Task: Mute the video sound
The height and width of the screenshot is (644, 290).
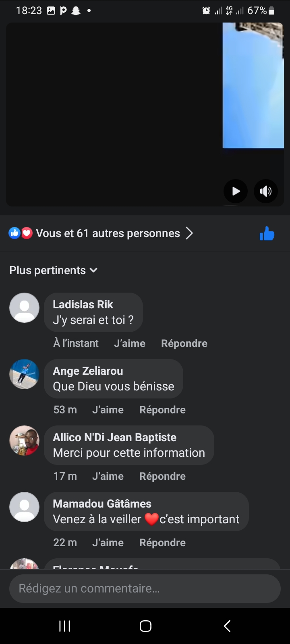Action: [266, 191]
